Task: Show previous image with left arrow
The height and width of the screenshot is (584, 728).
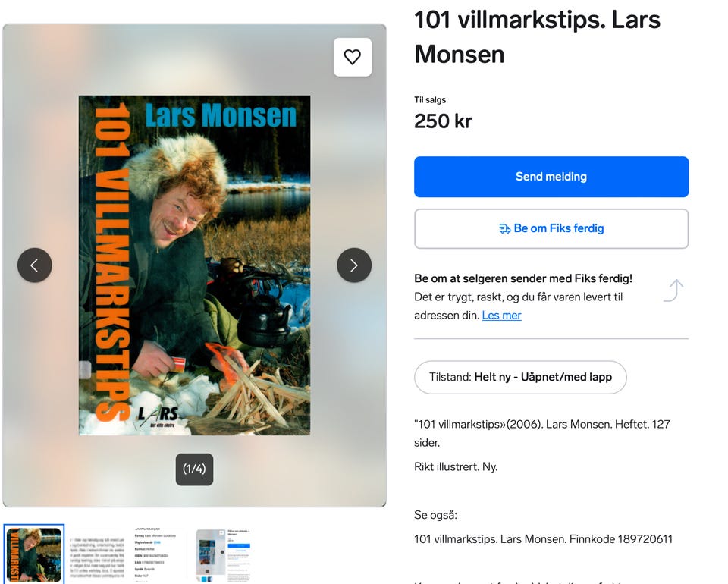Action: (35, 265)
